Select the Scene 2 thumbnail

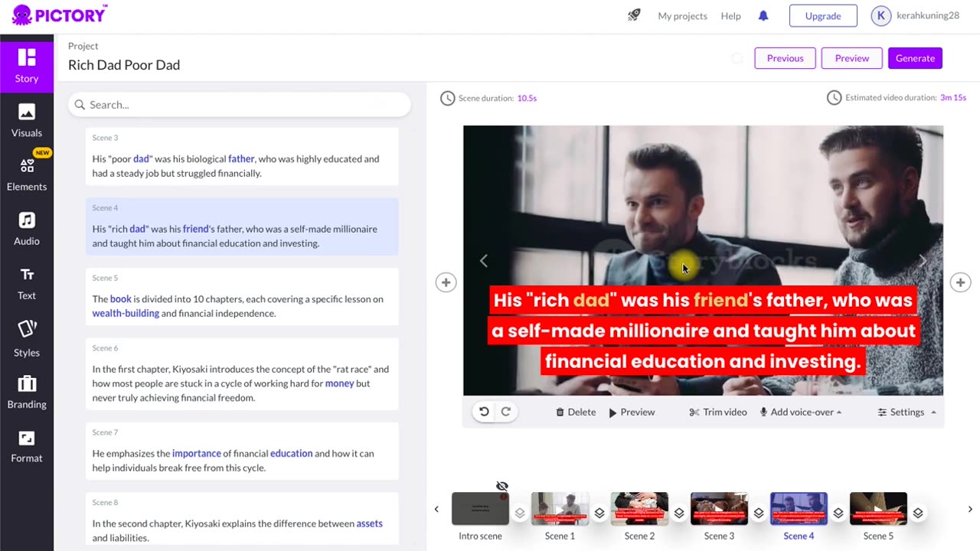[x=639, y=509]
